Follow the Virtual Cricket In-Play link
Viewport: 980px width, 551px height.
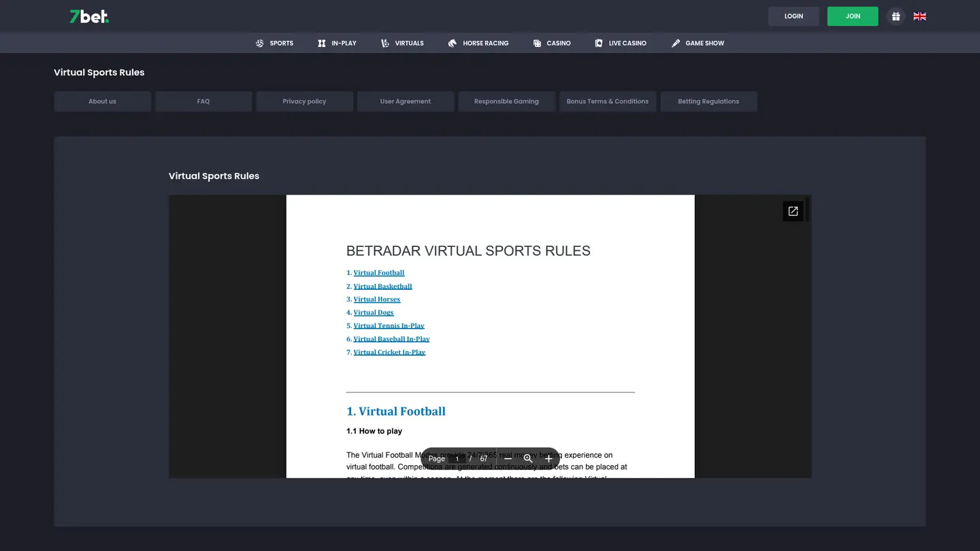tap(389, 352)
